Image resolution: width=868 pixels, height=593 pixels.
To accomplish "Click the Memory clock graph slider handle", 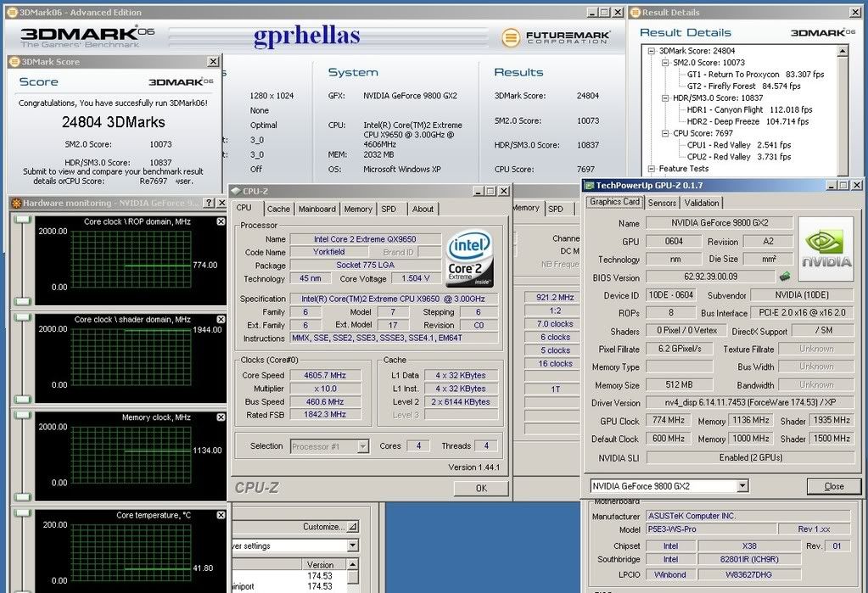I will point(22,416).
